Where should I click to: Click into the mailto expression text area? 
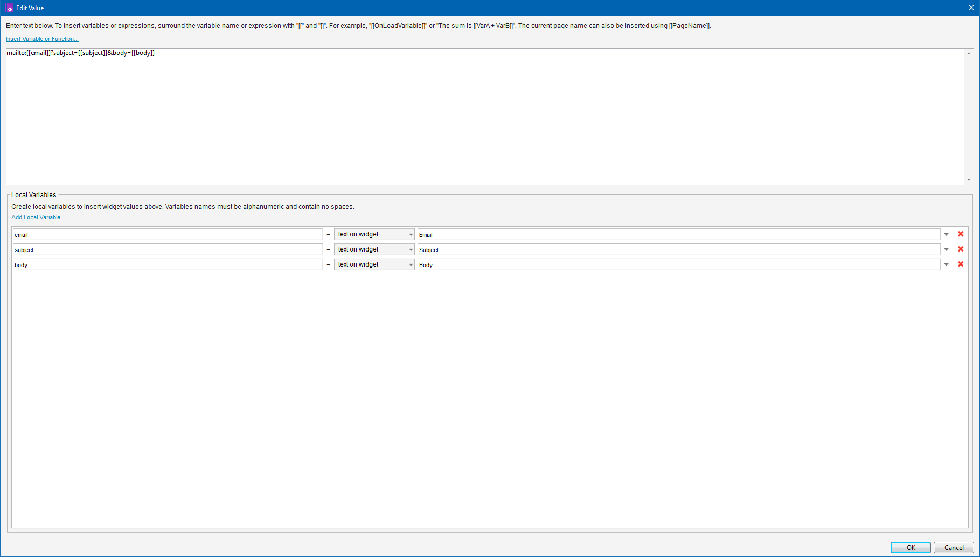click(x=485, y=117)
